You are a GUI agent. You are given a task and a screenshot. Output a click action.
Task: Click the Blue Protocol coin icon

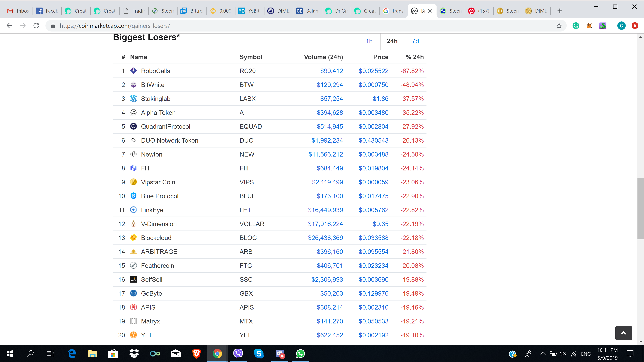[x=133, y=196]
